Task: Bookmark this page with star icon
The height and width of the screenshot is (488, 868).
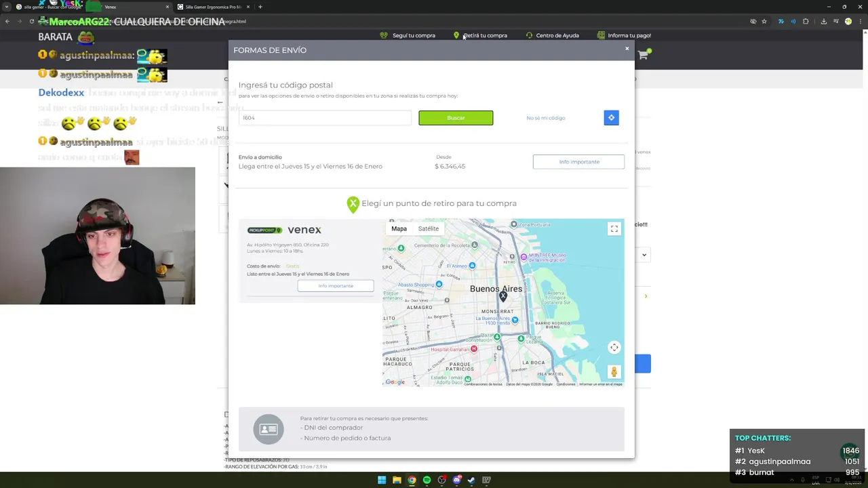Action: (x=764, y=21)
